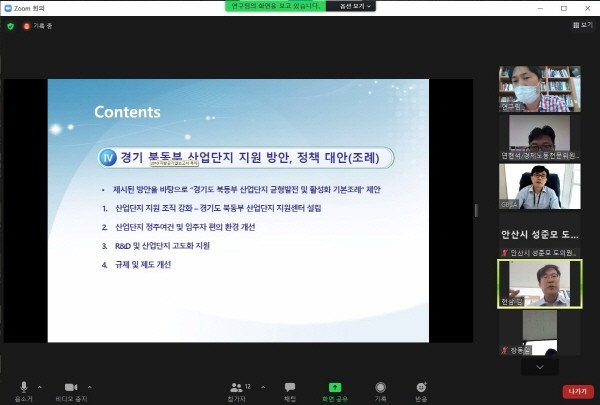Select the highlighted active speaker thumbnail

[x=539, y=283]
